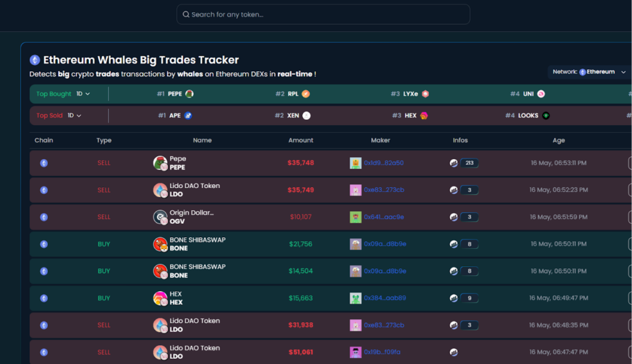Click the maker avatar for 0x641...aac9e

click(x=355, y=217)
